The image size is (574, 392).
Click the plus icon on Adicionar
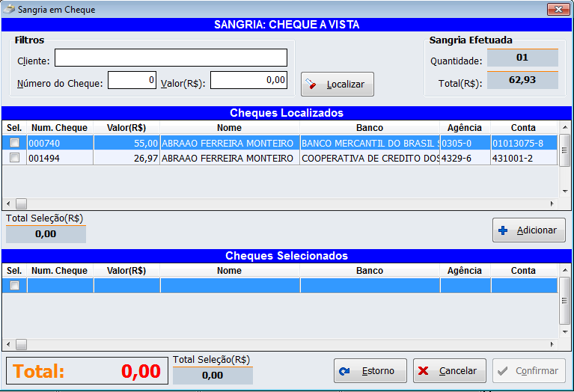pyautogui.click(x=503, y=230)
